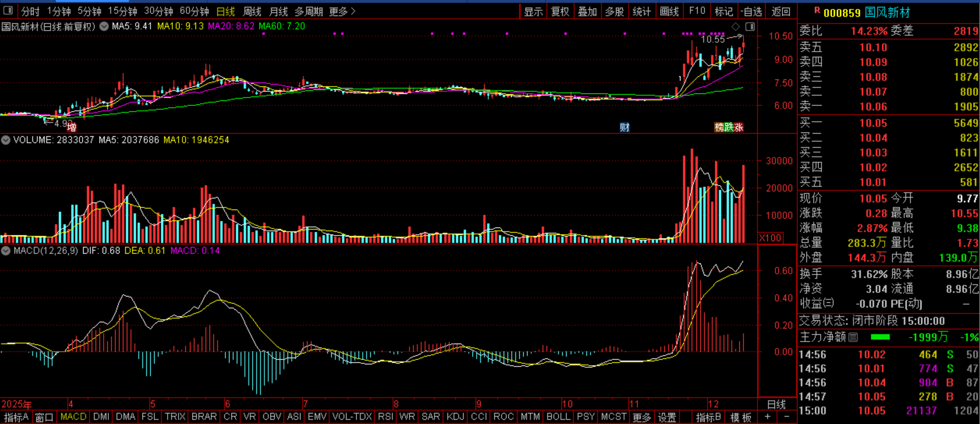980x424 pixels.
Task: Open the stock title dropdown circle icon
Action: [104, 27]
